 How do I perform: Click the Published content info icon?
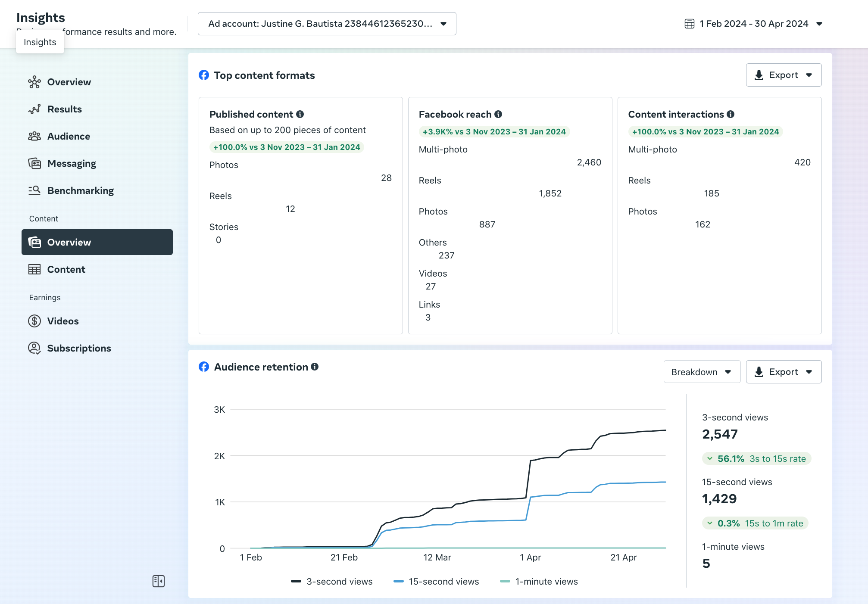[x=300, y=114]
